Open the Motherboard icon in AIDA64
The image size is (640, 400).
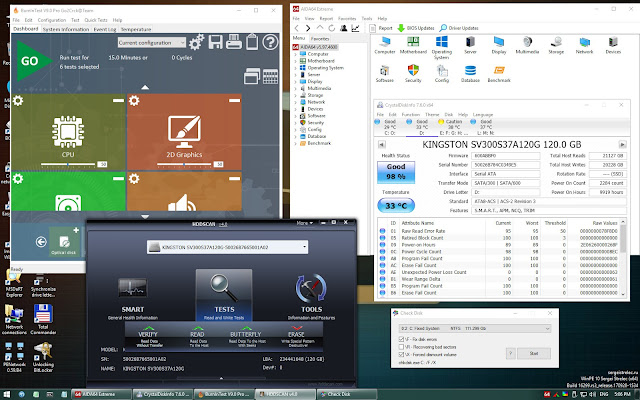pos(413,45)
